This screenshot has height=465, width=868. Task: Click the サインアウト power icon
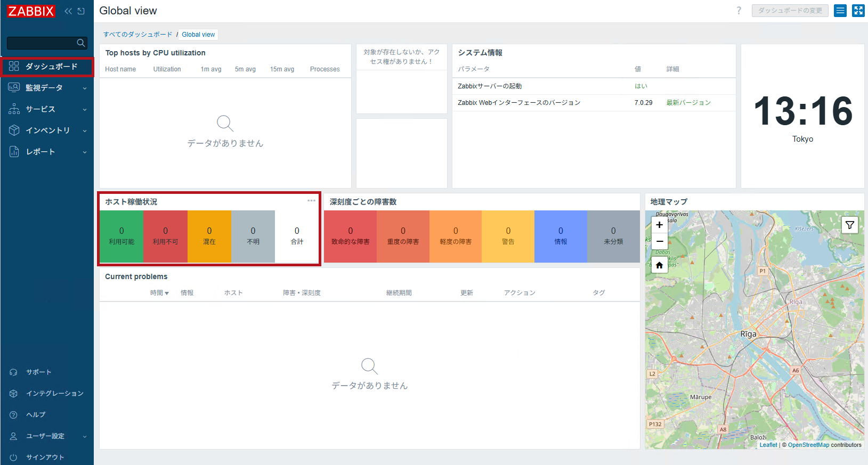13,458
